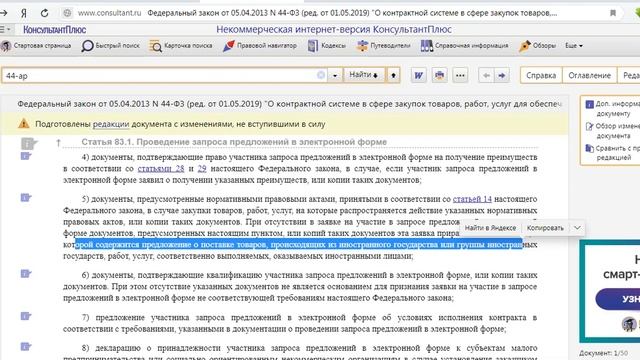Open note icon beside paragraph 6
This screenshot has width=640, height=360.
tap(26, 274)
